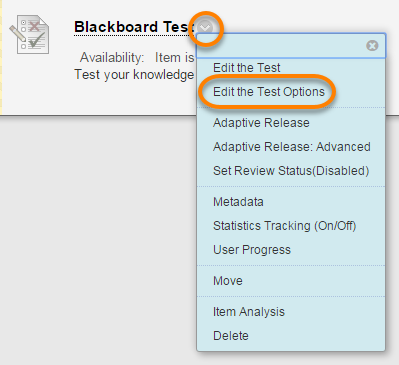Screen dimensions: 399x365
Task: Click the test document icon
Action: [x=29, y=34]
